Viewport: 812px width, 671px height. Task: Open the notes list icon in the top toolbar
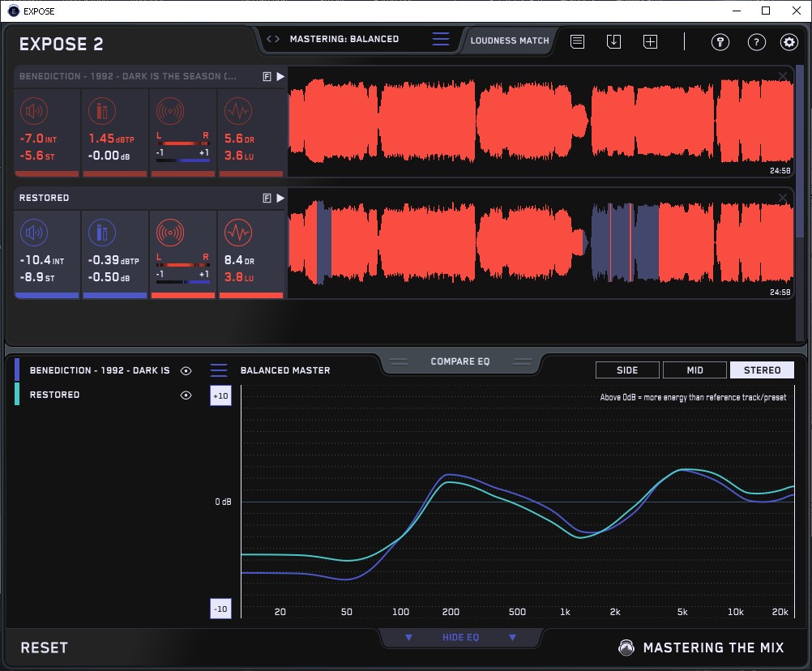point(577,42)
